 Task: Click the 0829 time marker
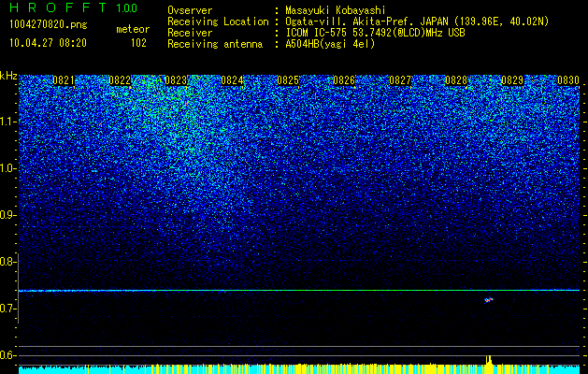512,80
